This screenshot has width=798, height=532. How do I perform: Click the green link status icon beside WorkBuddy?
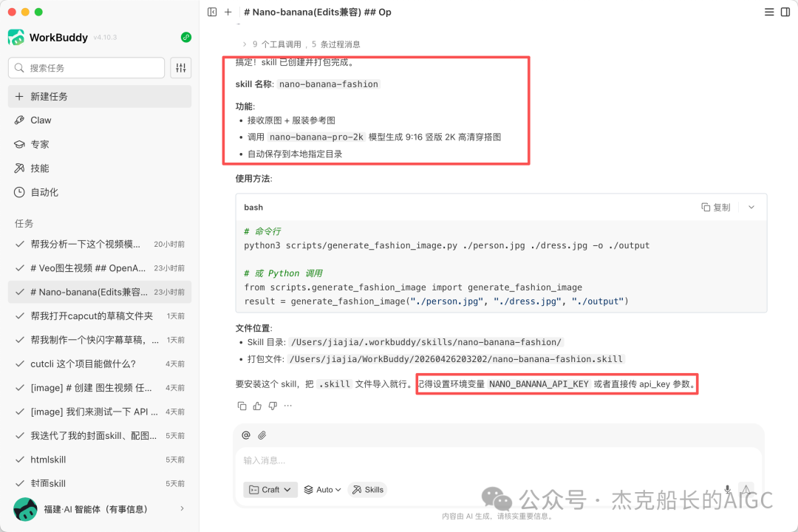coord(185,37)
